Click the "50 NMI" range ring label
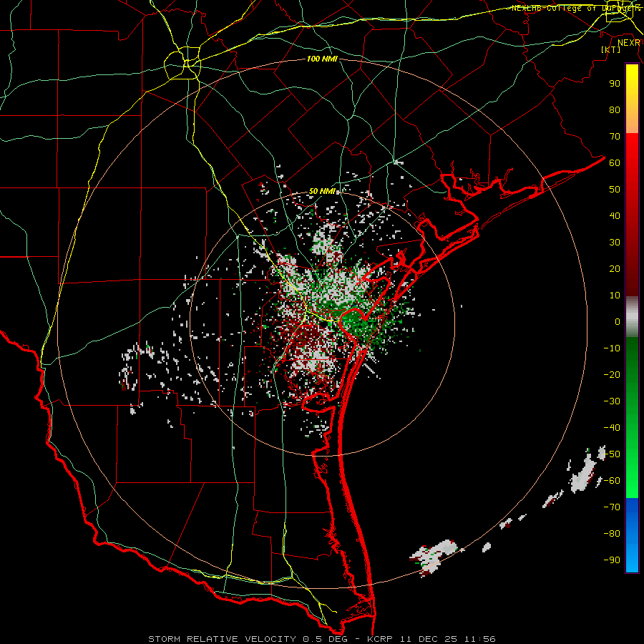The image size is (644, 644). pyautogui.click(x=323, y=191)
